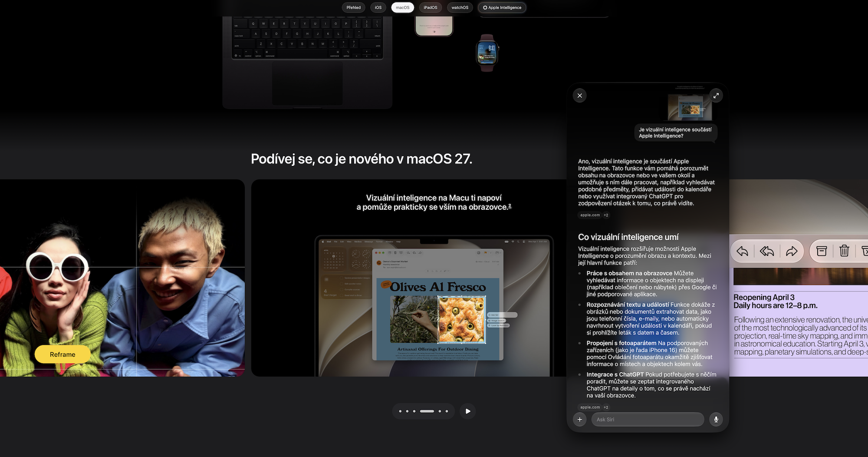Image resolution: width=868 pixels, height=457 pixels.
Task: Select the first gallery pagination dot
Action: tap(400, 411)
